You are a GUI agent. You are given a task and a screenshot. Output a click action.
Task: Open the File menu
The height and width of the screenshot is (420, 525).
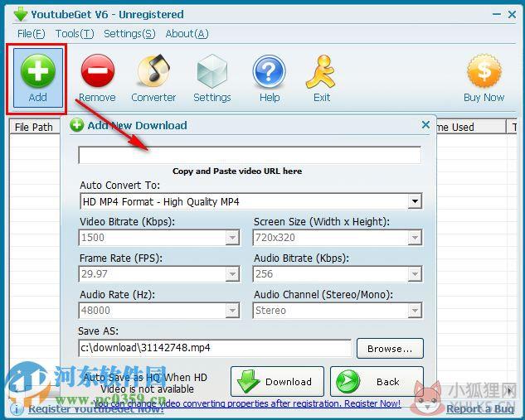32,33
